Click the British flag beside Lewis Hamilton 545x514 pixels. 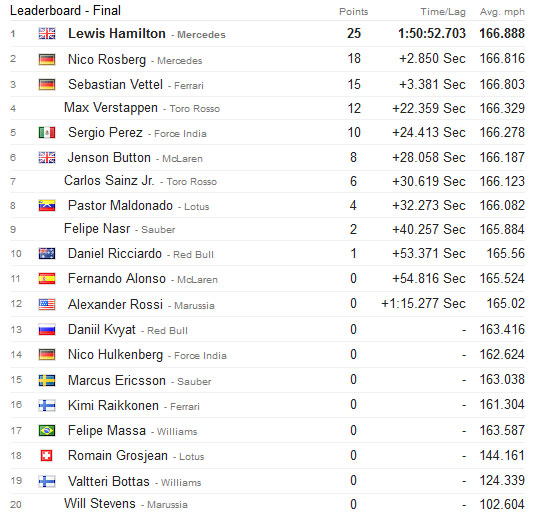coord(47,33)
